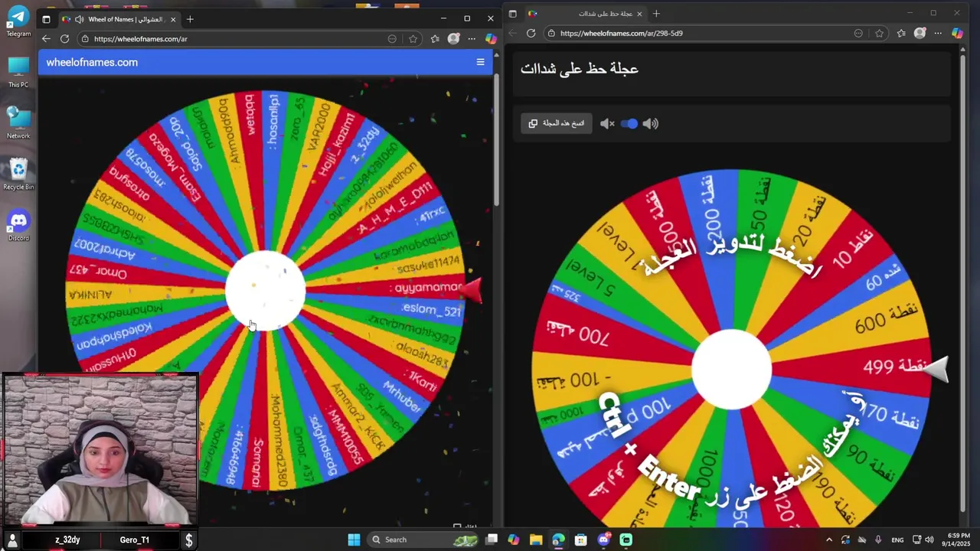The width and height of the screenshot is (980, 551).
Task: Click center hub of the names wheel
Action: pos(266,291)
